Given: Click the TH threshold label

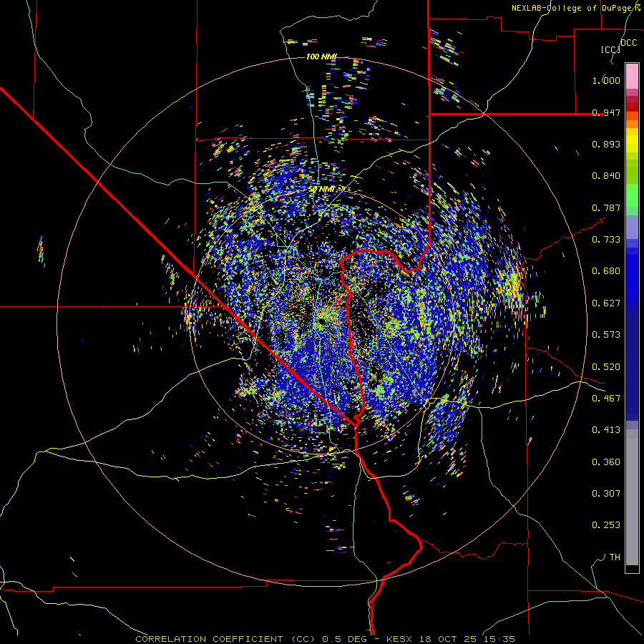Looking at the screenshot, I should (x=615, y=557).
